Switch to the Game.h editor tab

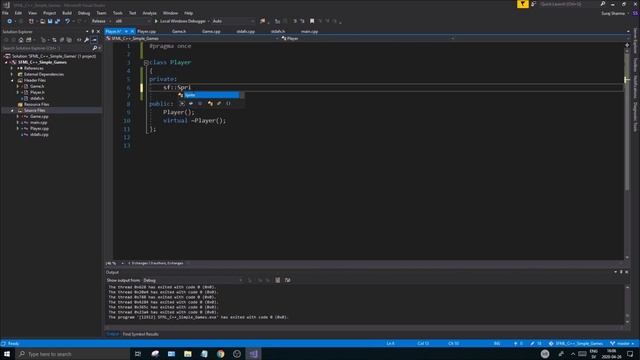179,31
